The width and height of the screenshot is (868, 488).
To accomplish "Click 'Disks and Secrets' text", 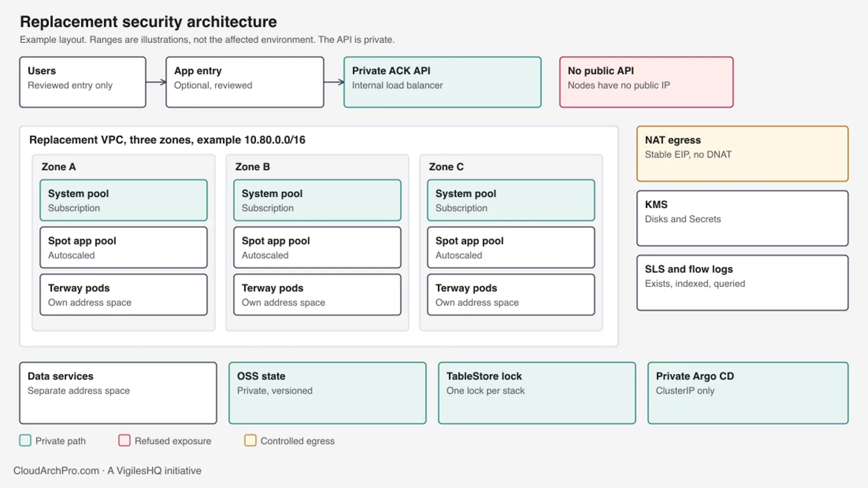I will (x=683, y=219).
